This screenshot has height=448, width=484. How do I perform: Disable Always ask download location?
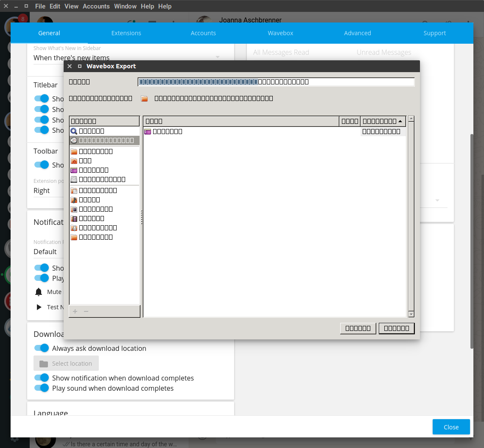click(x=42, y=348)
